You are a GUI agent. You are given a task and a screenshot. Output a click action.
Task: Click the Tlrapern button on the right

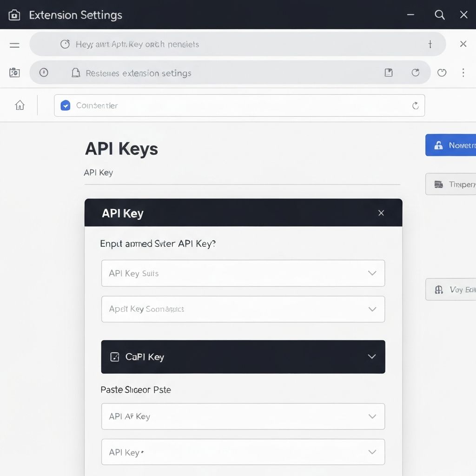coord(450,185)
